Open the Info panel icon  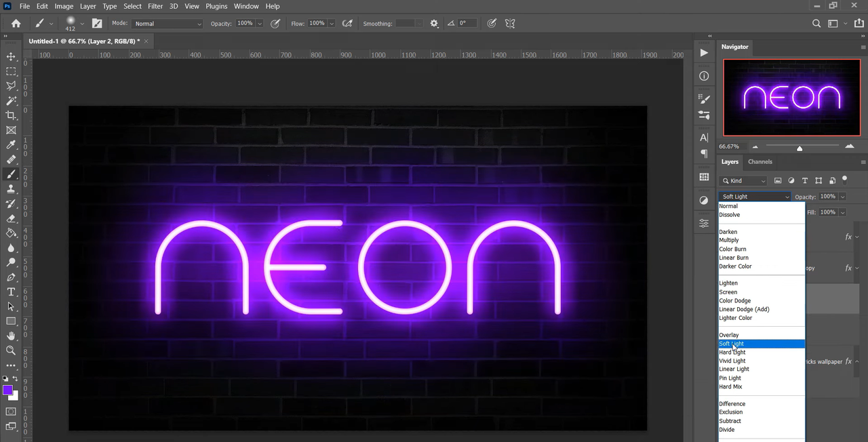704,76
